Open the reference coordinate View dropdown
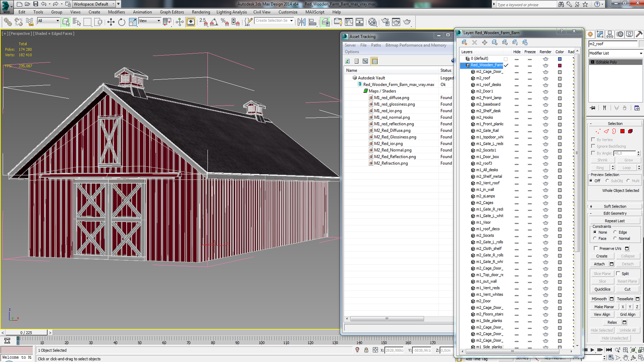Screen dimensions: 644x362 [x=150, y=21]
